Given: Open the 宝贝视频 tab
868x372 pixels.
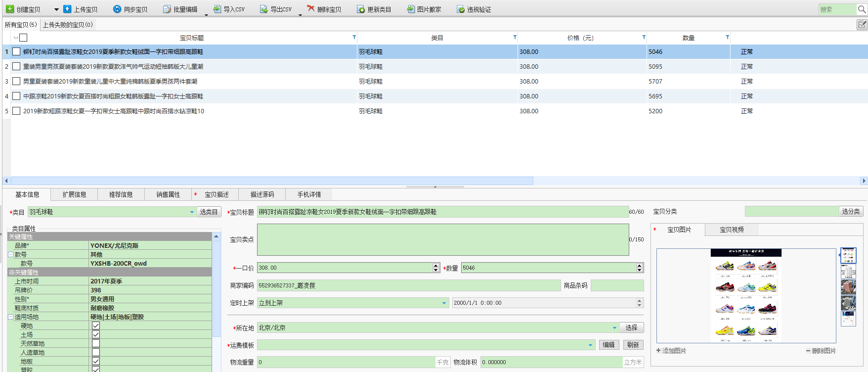Looking at the screenshot, I should [x=732, y=230].
